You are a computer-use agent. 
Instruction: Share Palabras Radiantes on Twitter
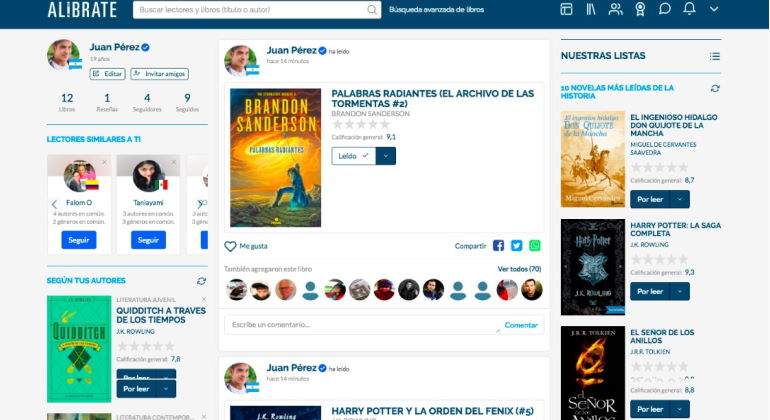(x=516, y=246)
